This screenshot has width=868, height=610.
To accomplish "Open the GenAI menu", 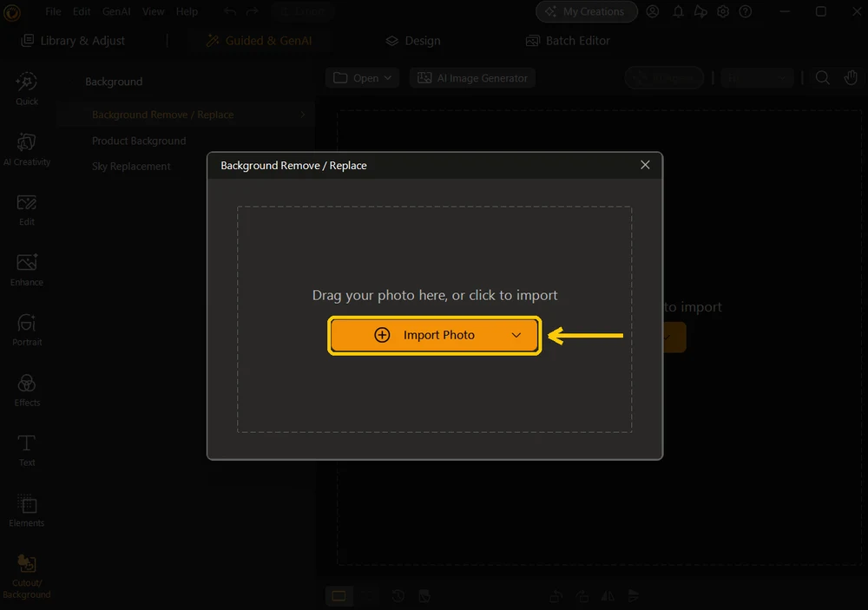I will [116, 11].
